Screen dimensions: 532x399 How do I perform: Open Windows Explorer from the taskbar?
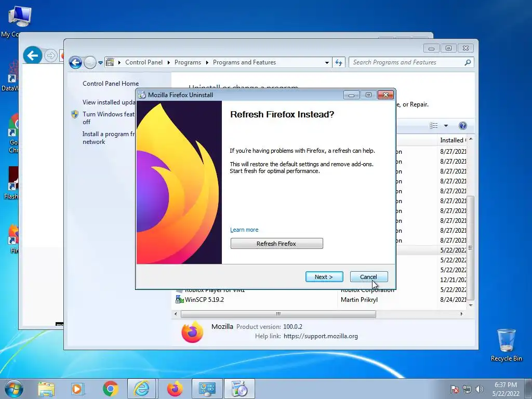coord(46,389)
